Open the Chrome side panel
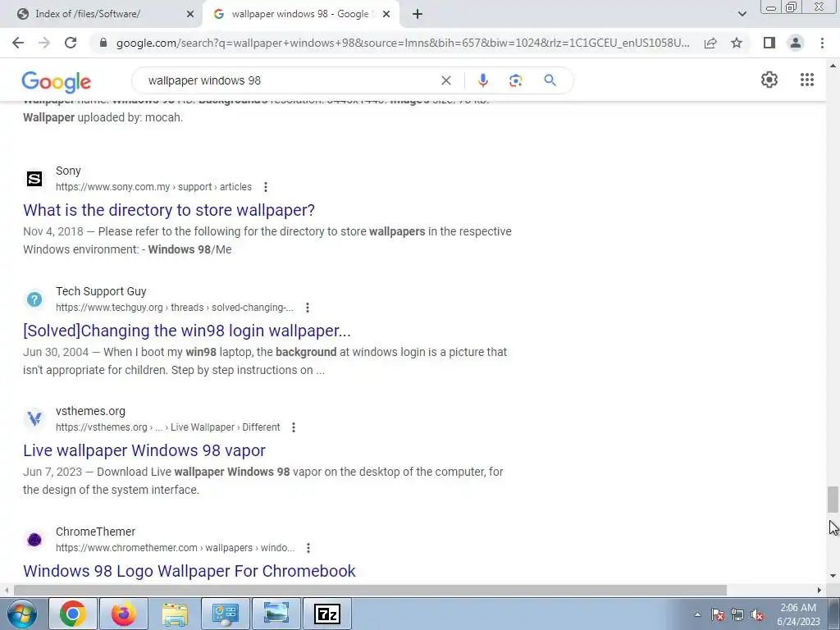Image resolution: width=840 pixels, height=630 pixels. click(769, 43)
